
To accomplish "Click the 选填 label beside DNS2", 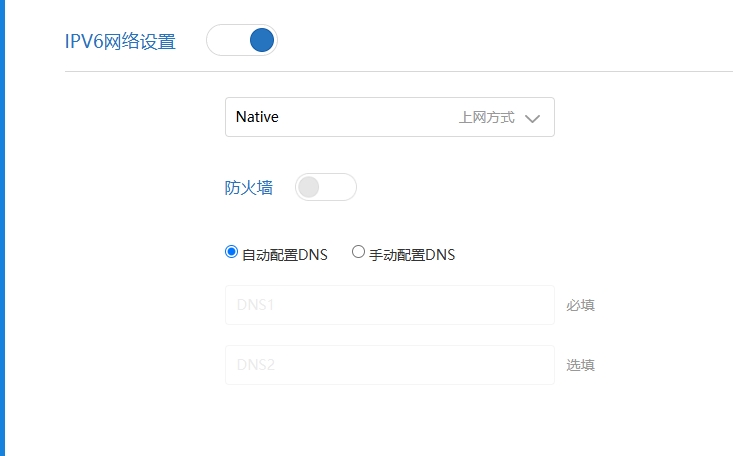I will pos(580,365).
